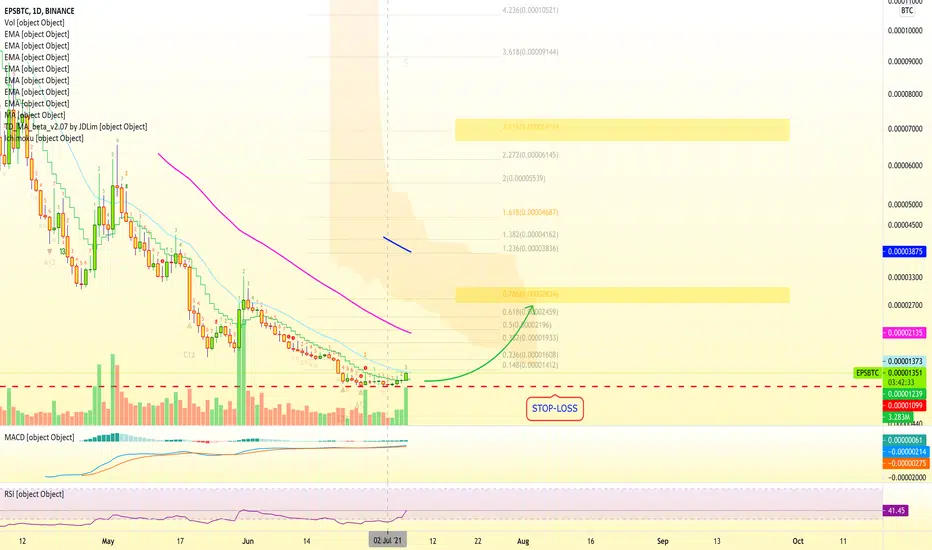Screen dimensions: 932x550
Task: Select the green 0.00001239 price tag
Action: 904,394
